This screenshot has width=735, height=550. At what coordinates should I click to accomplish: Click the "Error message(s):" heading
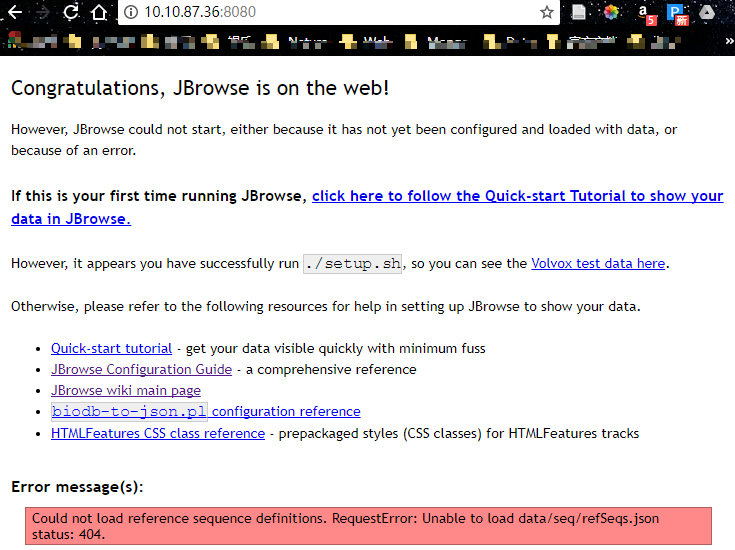pyautogui.click(x=77, y=487)
